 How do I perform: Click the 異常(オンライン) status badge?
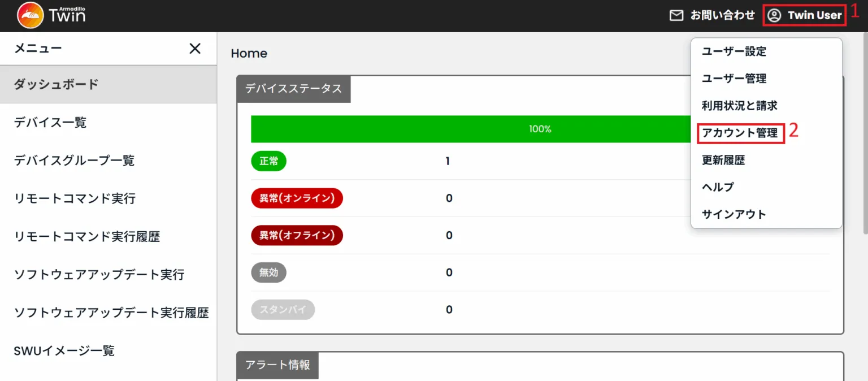click(x=297, y=198)
